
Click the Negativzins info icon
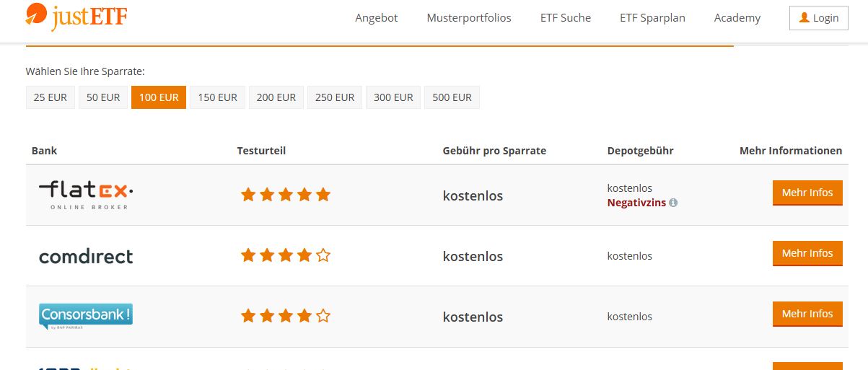(x=673, y=203)
